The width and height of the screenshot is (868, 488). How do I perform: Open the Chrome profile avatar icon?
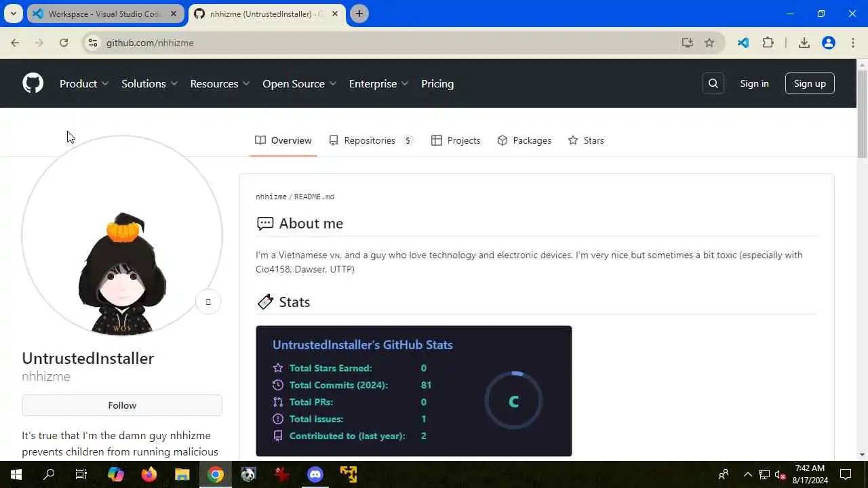[x=829, y=43]
